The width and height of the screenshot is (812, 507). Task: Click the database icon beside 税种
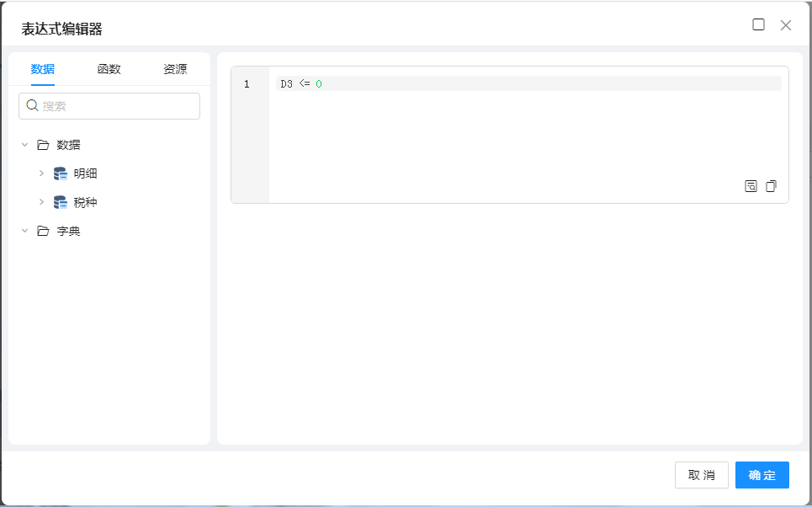click(x=61, y=202)
